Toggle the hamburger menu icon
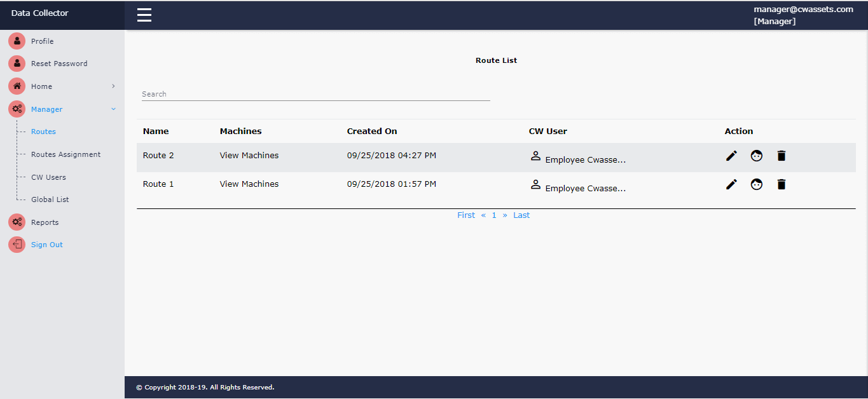This screenshot has height=399, width=868. point(144,15)
